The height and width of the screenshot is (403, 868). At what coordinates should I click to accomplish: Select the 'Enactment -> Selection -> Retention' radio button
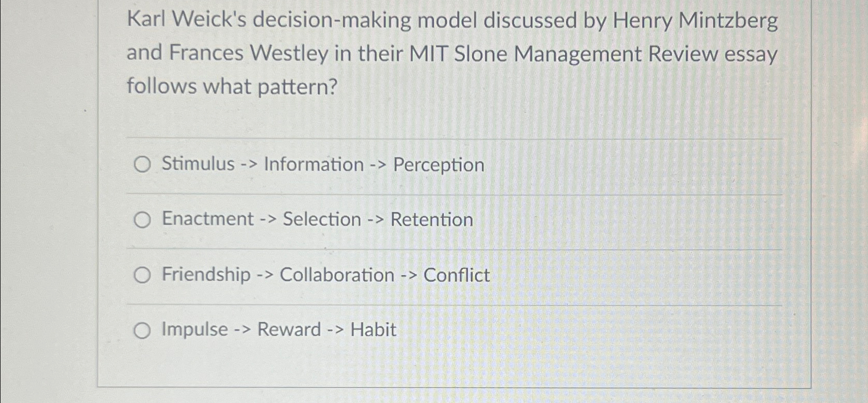coord(142,220)
